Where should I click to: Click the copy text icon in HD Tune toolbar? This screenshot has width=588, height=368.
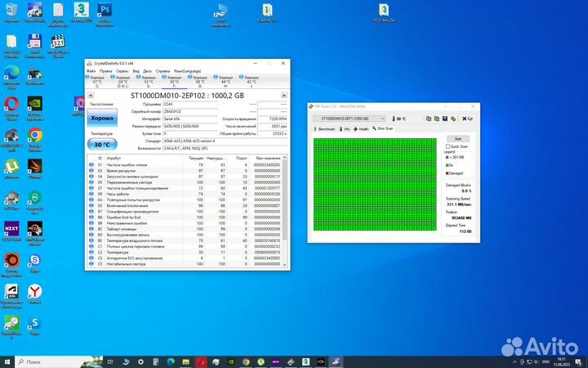pyautogui.click(x=428, y=119)
